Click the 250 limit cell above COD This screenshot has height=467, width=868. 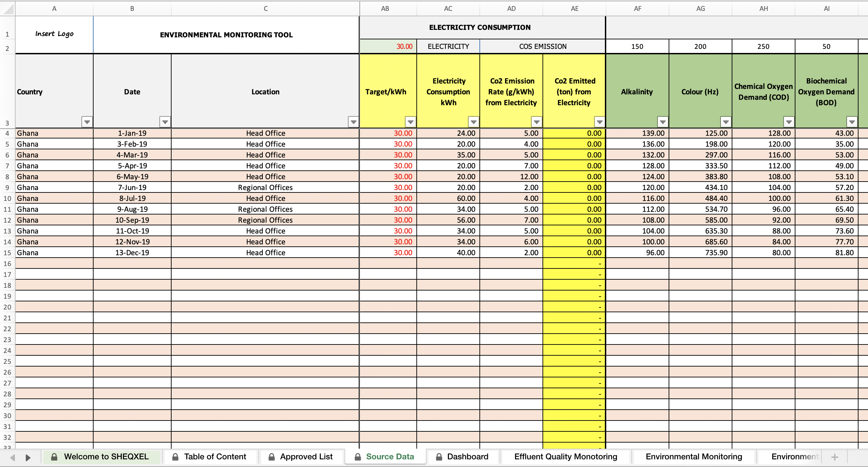(764, 46)
